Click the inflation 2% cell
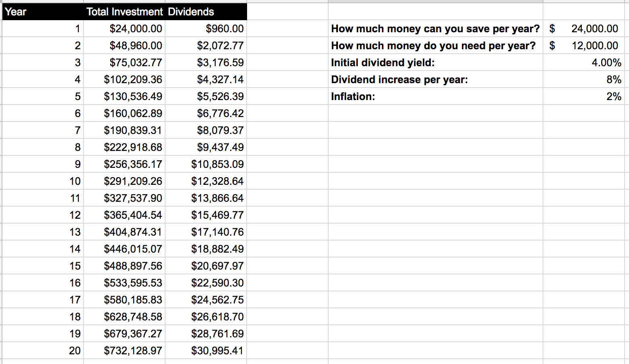The width and height of the screenshot is (629, 364). click(x=583, y=96)
